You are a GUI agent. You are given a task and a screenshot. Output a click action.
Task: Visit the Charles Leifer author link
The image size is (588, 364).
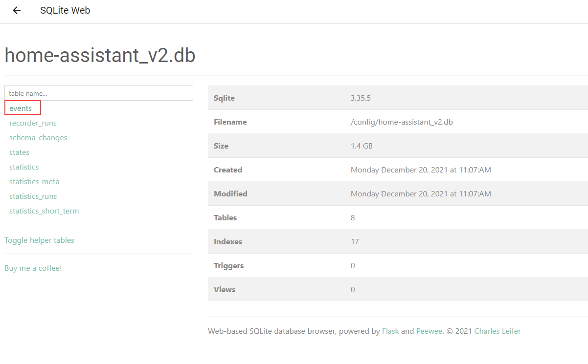pos(497,331)
